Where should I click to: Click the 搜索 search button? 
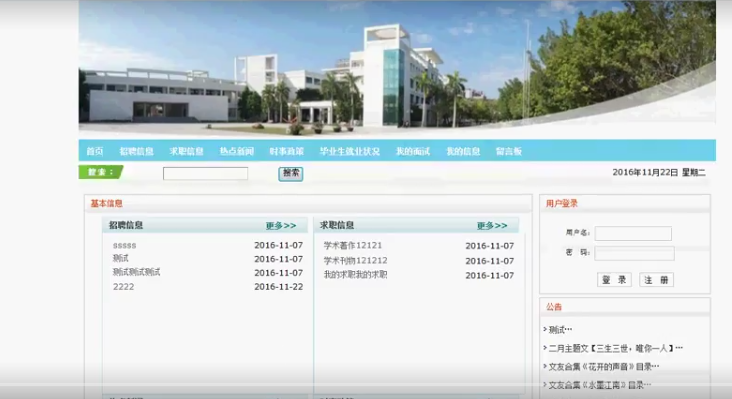pos(291,174)
